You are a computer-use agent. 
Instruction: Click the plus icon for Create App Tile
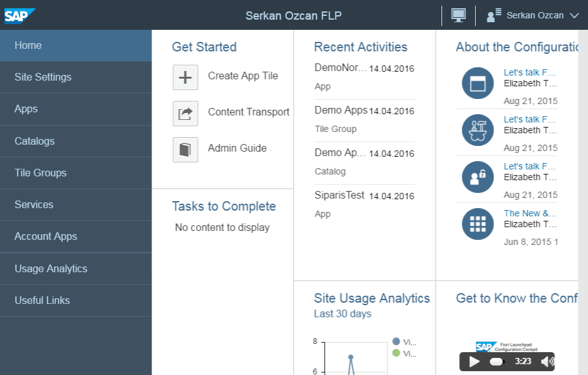[185, 77]
